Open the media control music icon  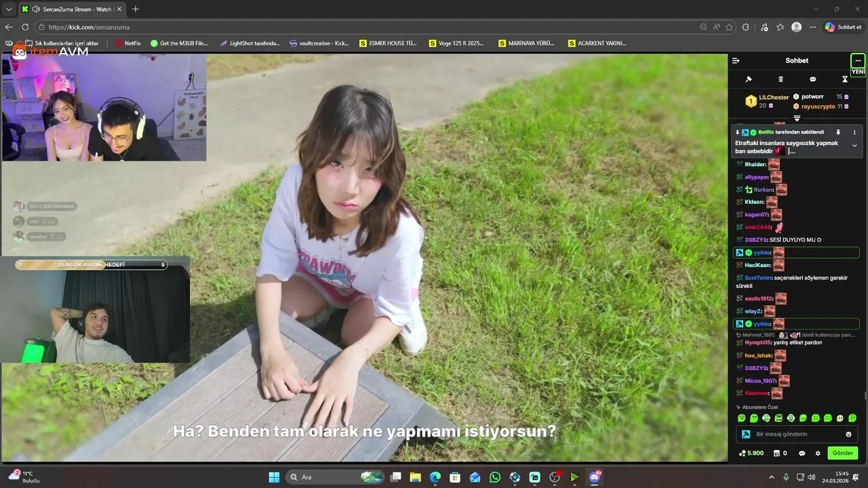(x=764, y=27)
